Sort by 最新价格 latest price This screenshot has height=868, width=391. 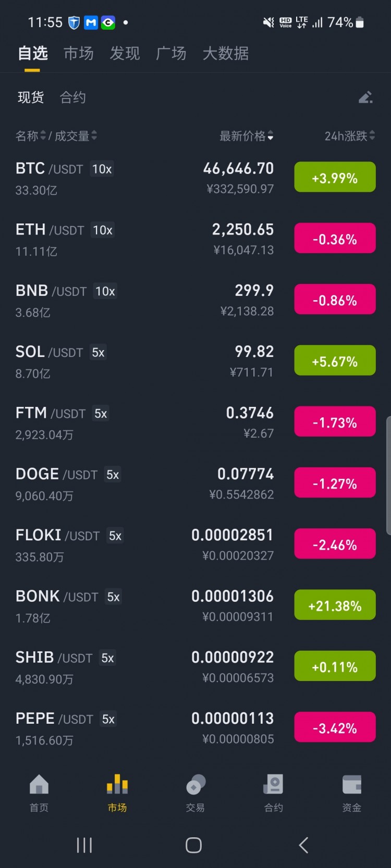click(x=247, y=136)
